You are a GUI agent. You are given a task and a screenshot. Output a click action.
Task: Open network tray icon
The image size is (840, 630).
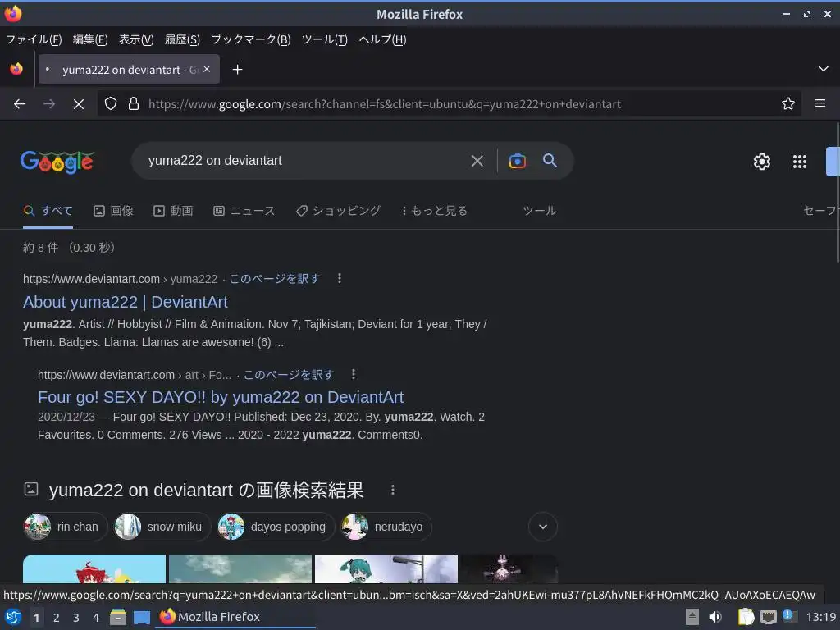coord(768,617)
